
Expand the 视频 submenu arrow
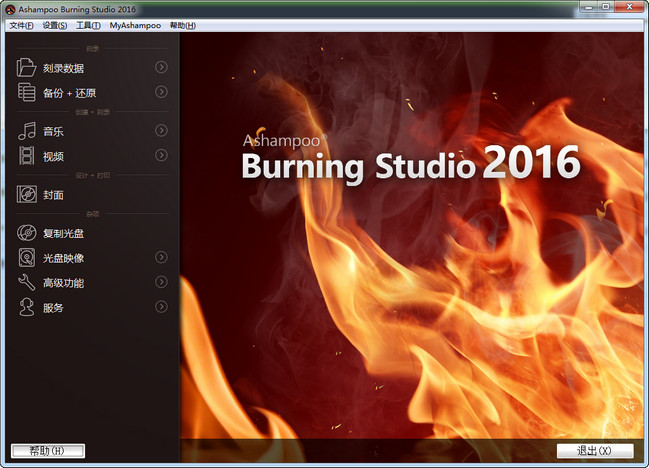click(x=161, y=155)
